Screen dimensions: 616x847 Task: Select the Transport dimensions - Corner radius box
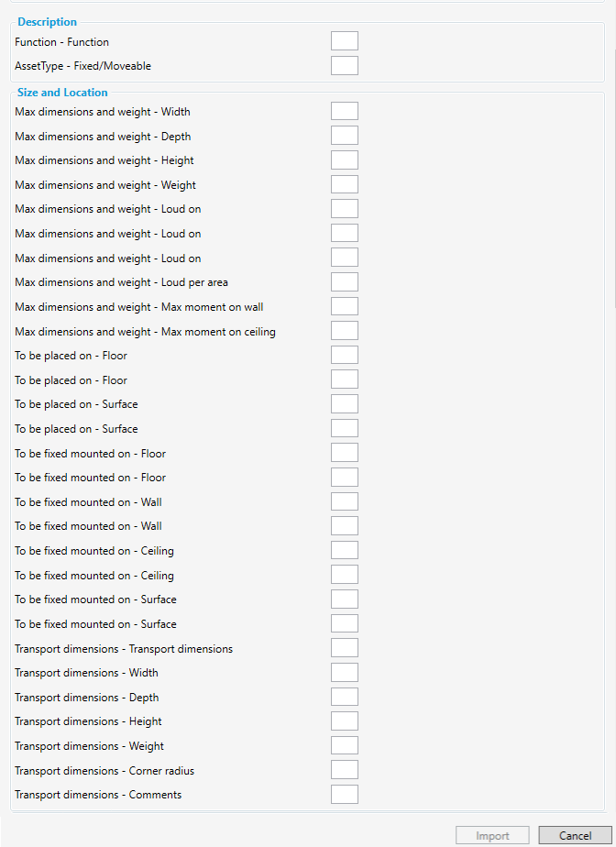345,770
